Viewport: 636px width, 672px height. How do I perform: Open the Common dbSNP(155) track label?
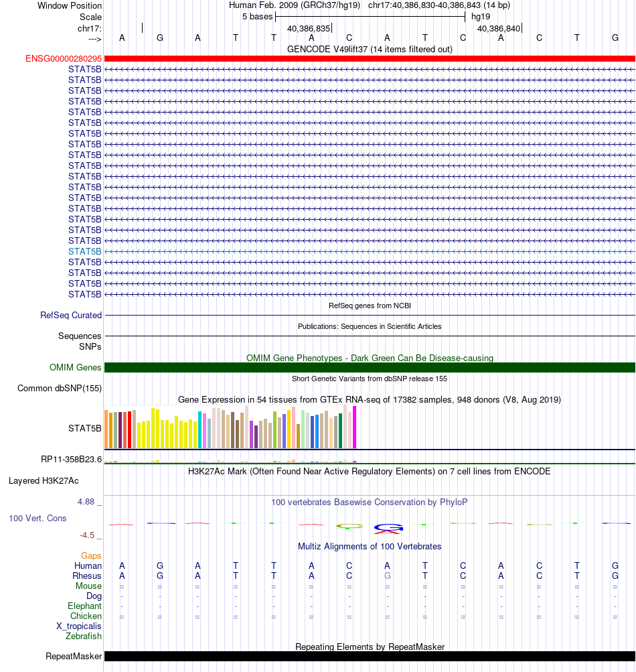[60, 389]
